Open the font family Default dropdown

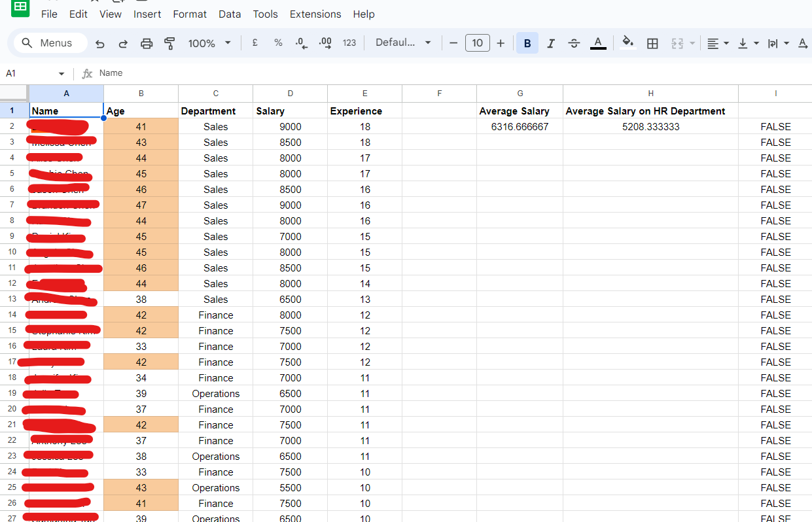pyautogui.click(x=403, y=43)
